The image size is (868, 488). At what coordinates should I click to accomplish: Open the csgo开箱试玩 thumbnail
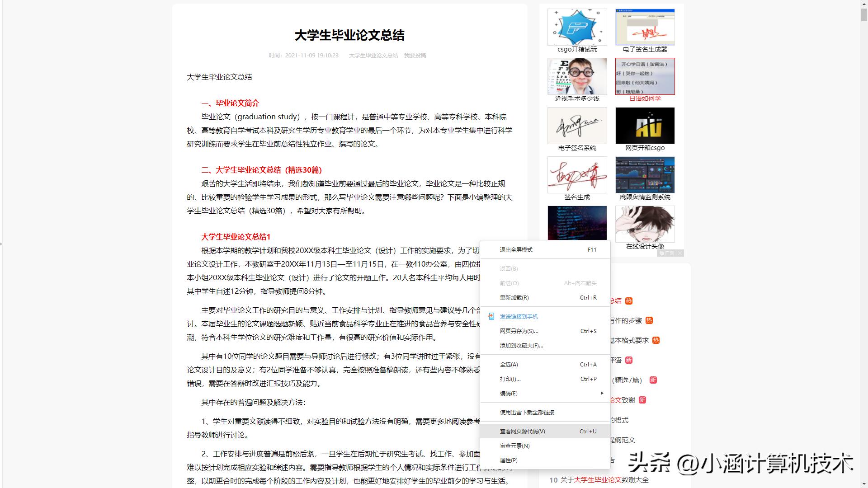tap(576, 27)
